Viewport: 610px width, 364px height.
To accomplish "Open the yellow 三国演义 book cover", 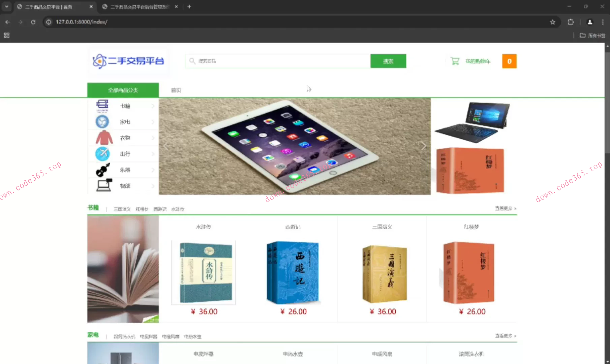I will (x=385, y=274).
